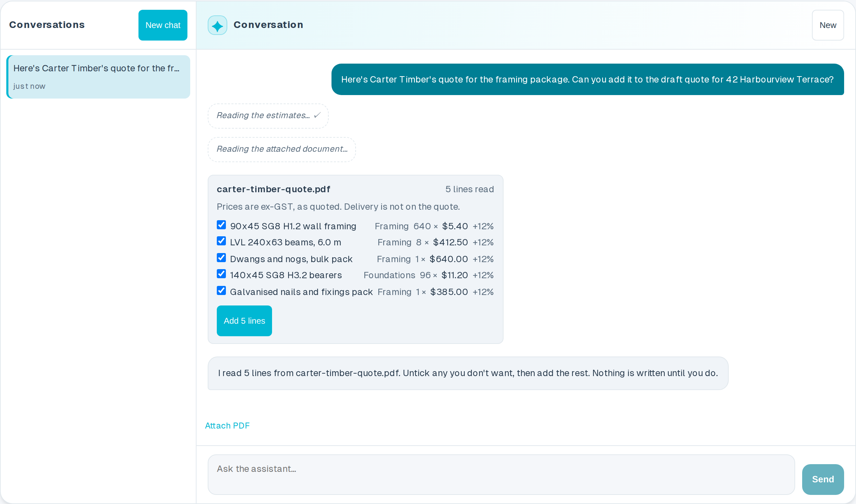Click the 'Prices are ex-GST' note
856x504 pixels.
pyautogui.click(x=338, y=207)
